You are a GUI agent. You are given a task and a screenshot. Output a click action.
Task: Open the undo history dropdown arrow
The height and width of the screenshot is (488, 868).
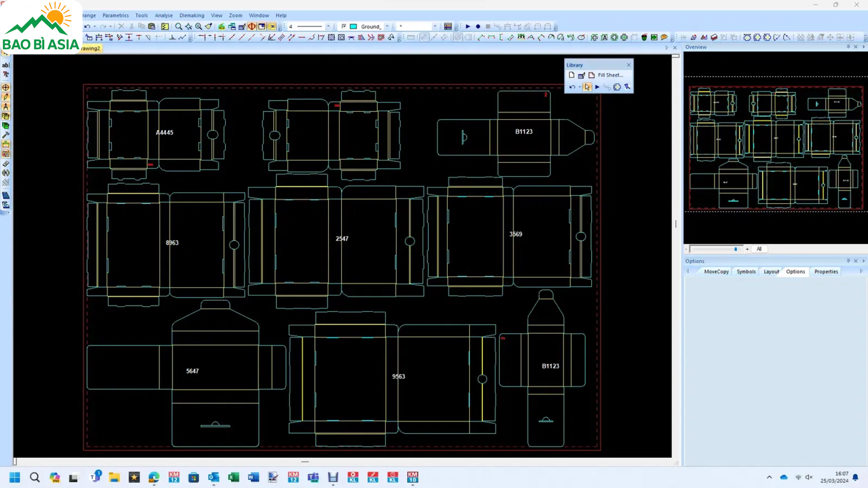[94, 27]
